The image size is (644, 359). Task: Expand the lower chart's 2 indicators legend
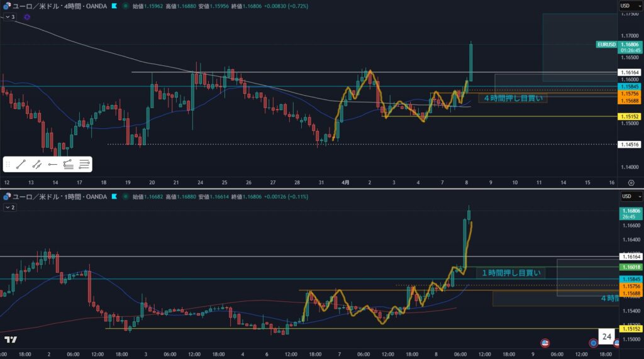9,207
